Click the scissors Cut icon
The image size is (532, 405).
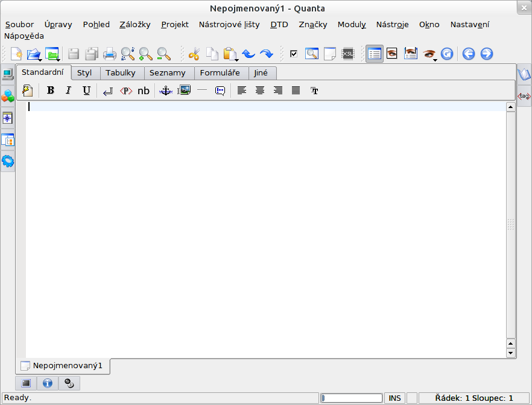click(x=194, y=54)
